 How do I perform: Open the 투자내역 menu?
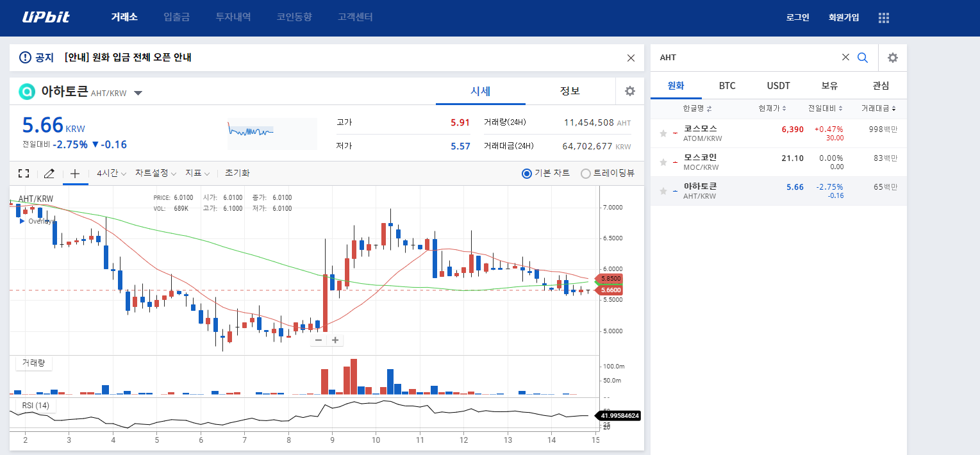tap(233, 17)
